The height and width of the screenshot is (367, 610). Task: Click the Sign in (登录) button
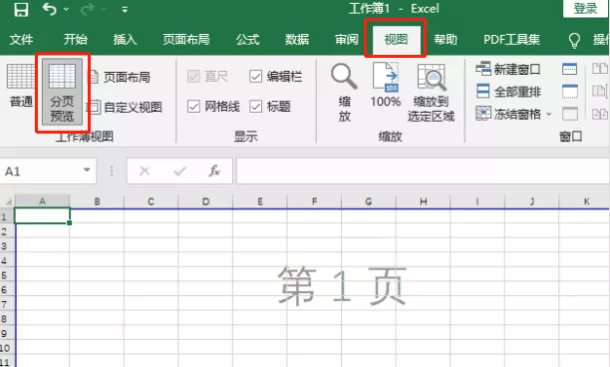click(585, 9)
